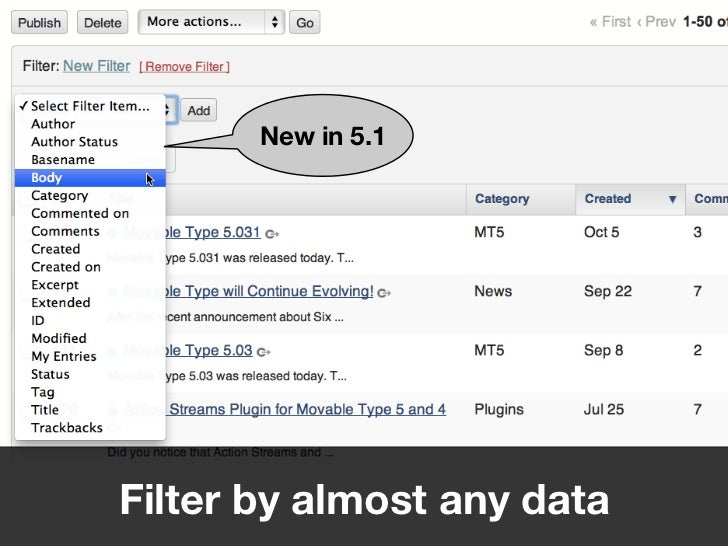
Task: Go to First page link
Action: 610,22
